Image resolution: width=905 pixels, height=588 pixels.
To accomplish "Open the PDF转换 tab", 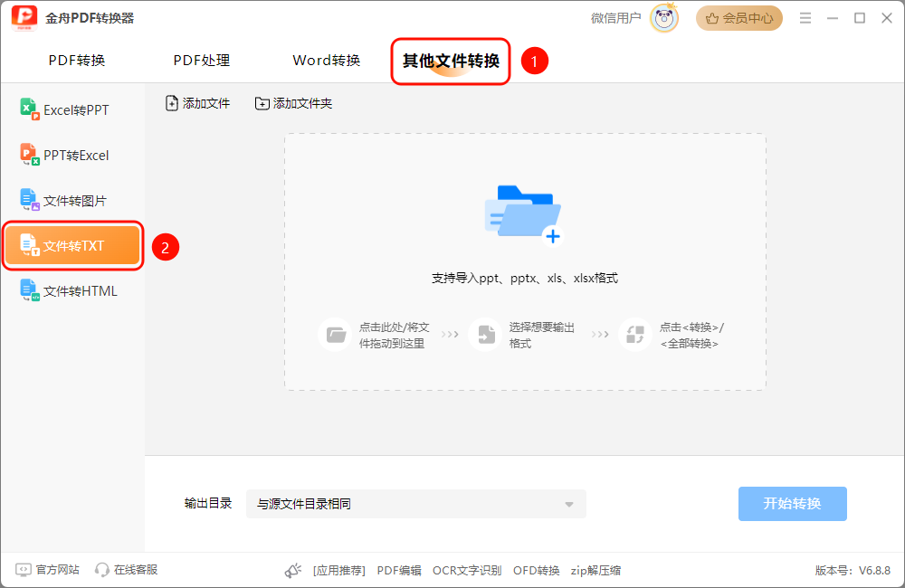I will click(x=77, y=61).
